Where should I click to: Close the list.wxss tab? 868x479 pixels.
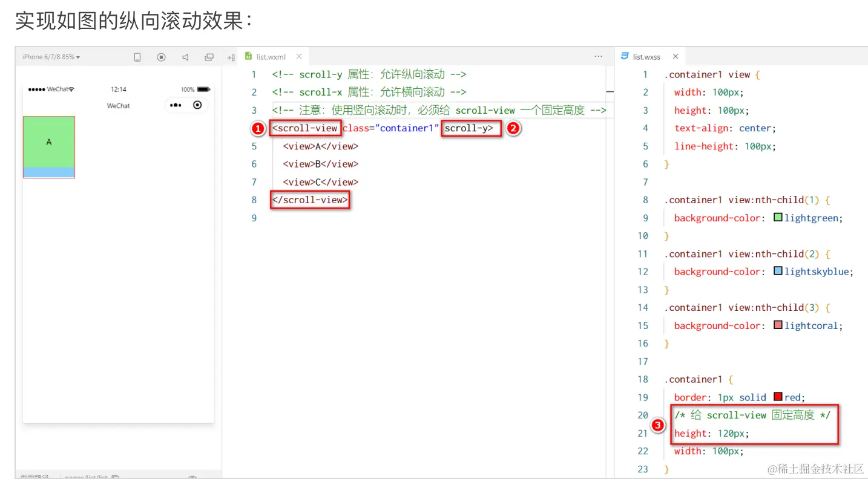[676, 56]
